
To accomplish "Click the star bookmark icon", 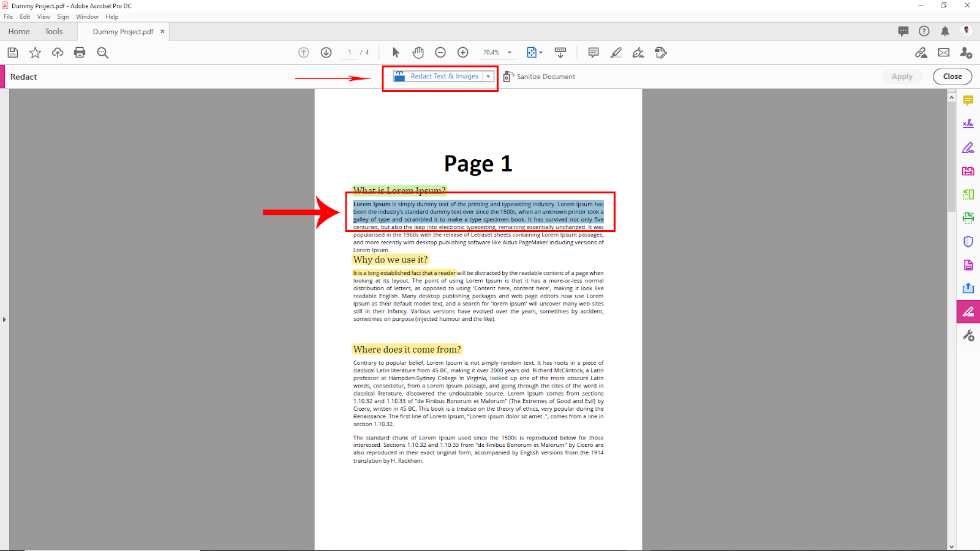I will point(36,53).
